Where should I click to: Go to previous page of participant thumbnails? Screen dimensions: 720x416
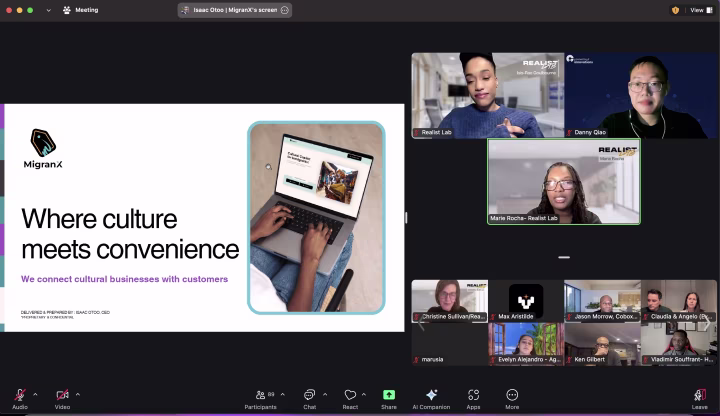point(421,323)
